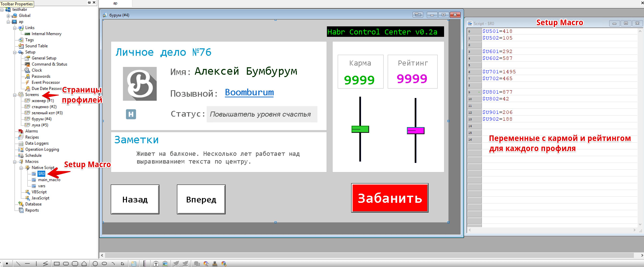Select the circle drawing tool

95,263
